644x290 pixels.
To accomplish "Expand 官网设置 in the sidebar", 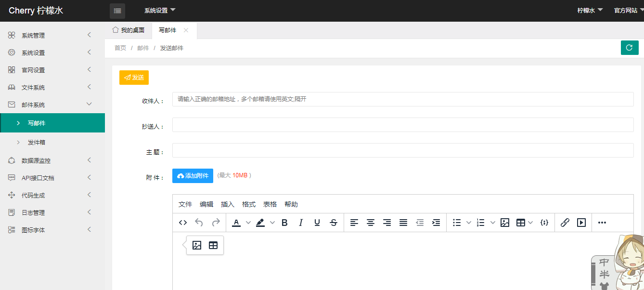I will click(52, 70).
